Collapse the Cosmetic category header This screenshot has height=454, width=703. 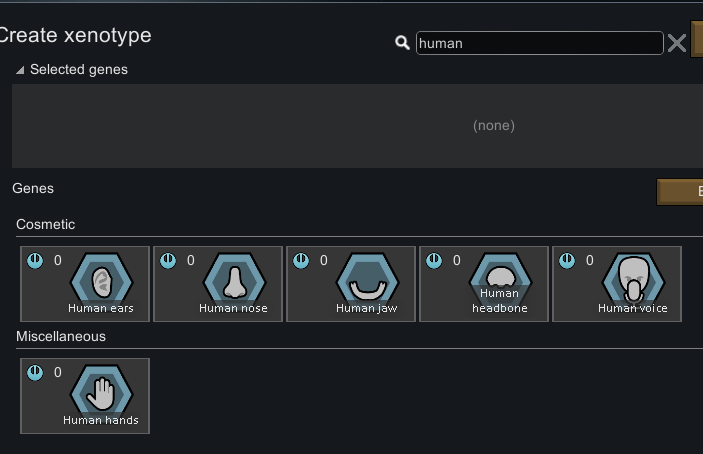point(45,224)
